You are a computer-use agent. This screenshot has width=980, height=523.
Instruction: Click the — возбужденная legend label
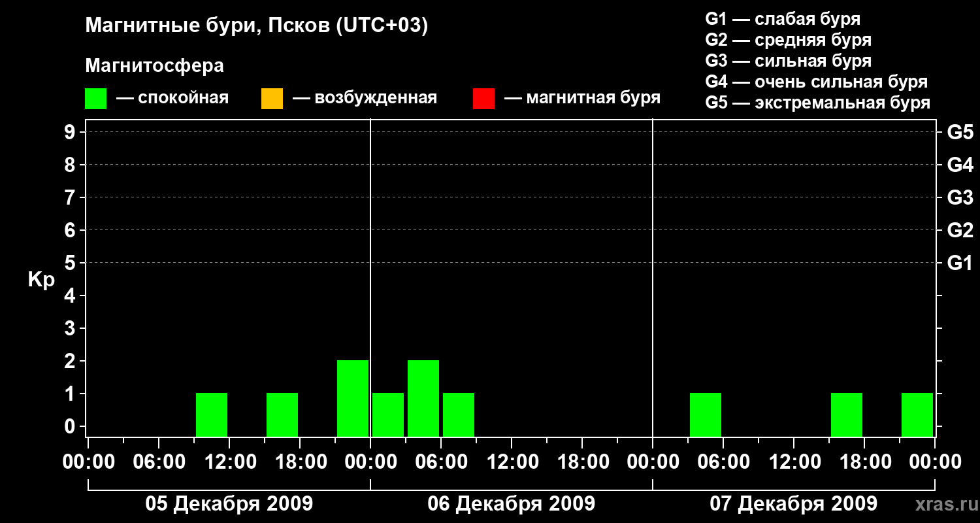(365, 98)
